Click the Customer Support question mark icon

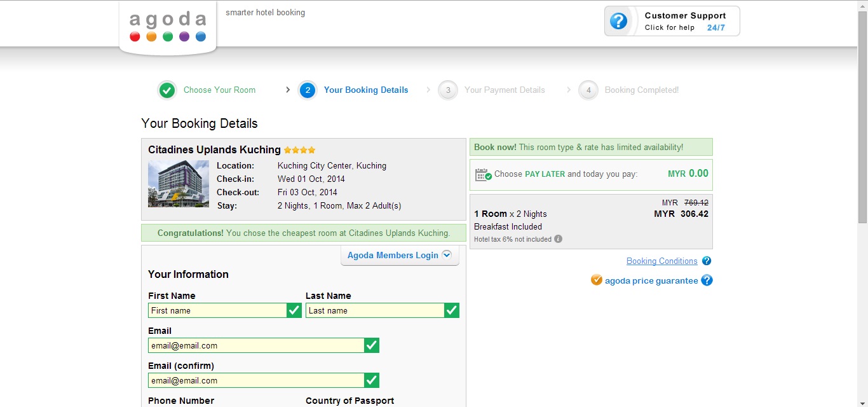pyautogui.click(x=618, y=20)
